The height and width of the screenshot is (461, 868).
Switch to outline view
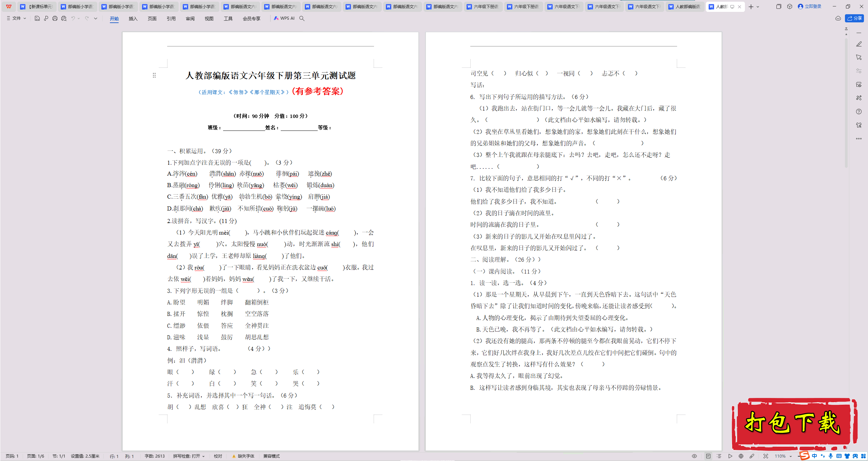[x=719, y=456]
